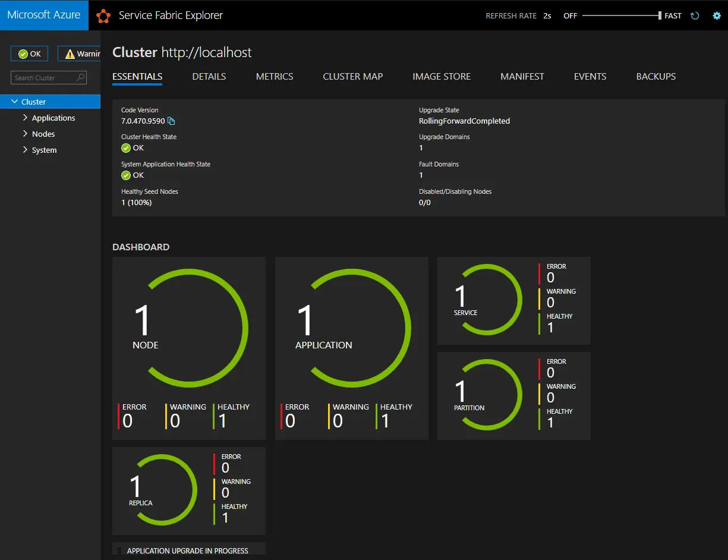Click the Service tile Healthy count
728x560 pixels.
[550, 328]
